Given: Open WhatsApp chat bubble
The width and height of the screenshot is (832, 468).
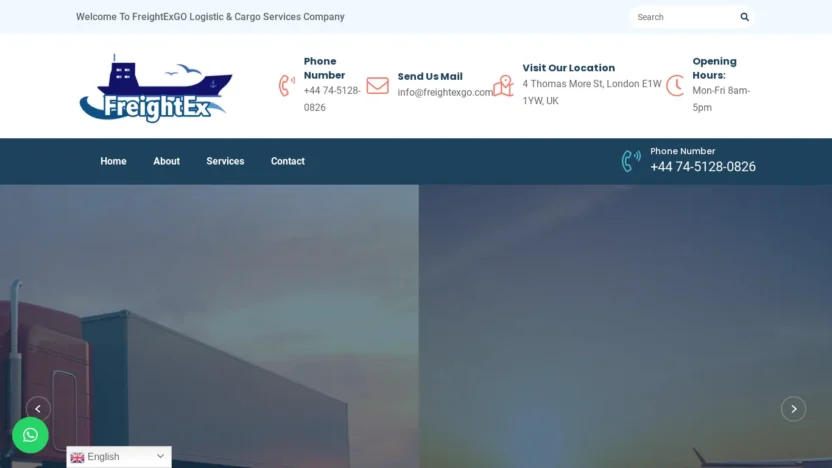Looking at the screenshot, I should pyautogui.click(x=30, y=435).
